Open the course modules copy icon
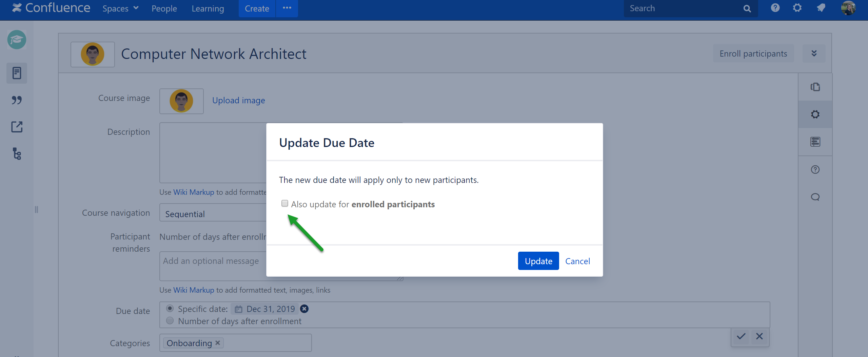The width and height of the screenshot is (868, 357). [x=815, y=87]
